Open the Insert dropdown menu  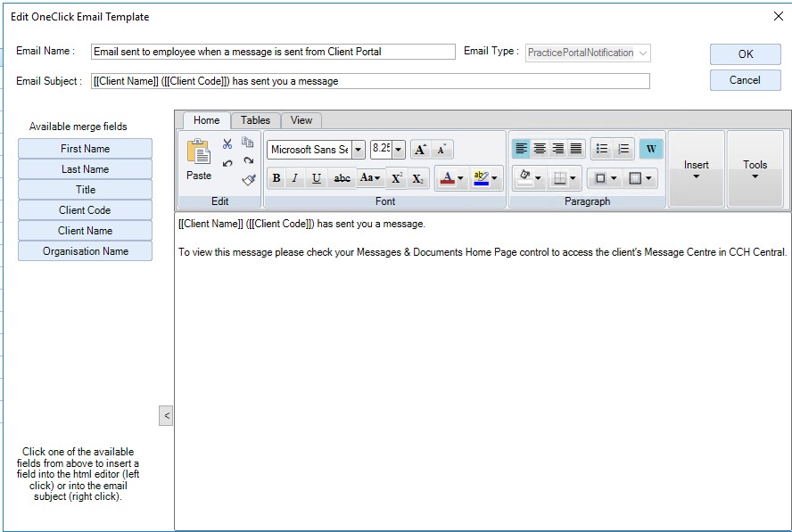click(696, 169)
